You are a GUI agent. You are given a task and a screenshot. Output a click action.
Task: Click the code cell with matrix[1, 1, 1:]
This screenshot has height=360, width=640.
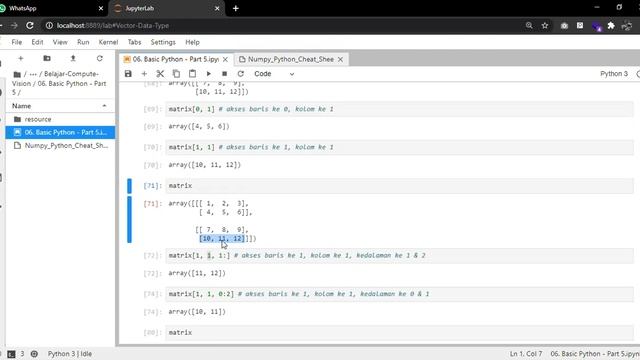coord(399,256)
